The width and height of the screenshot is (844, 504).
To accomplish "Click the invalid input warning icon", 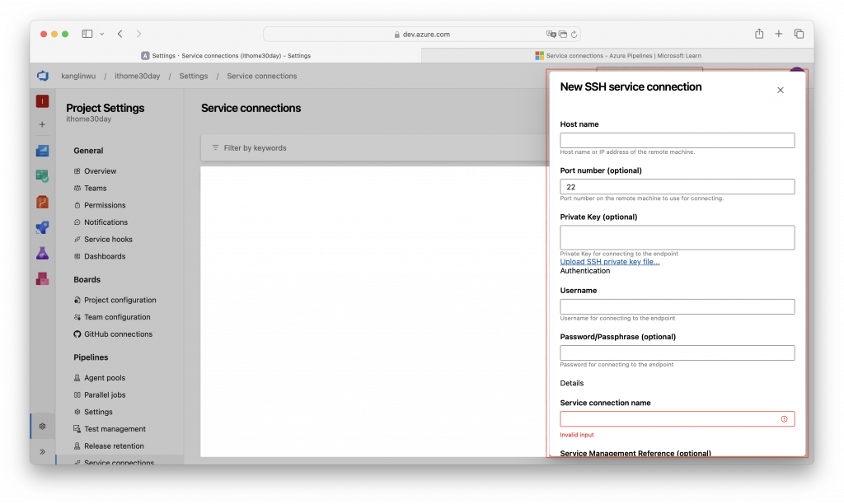I will [x=785, y=419].
